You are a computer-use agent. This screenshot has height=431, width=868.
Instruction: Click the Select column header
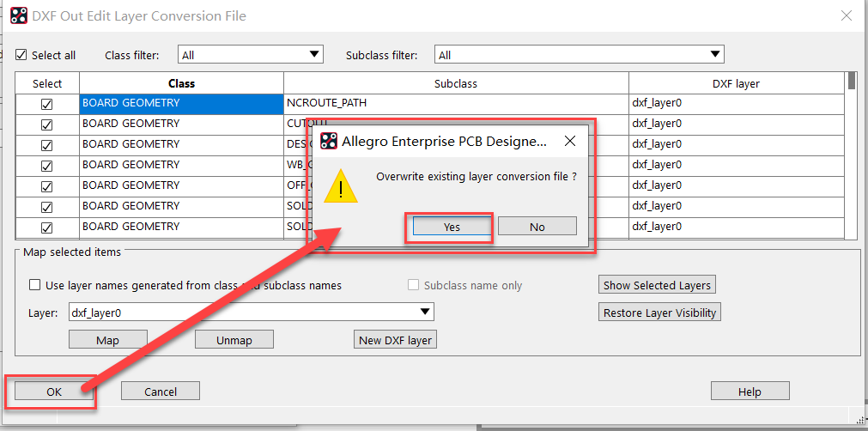point(47,83)
